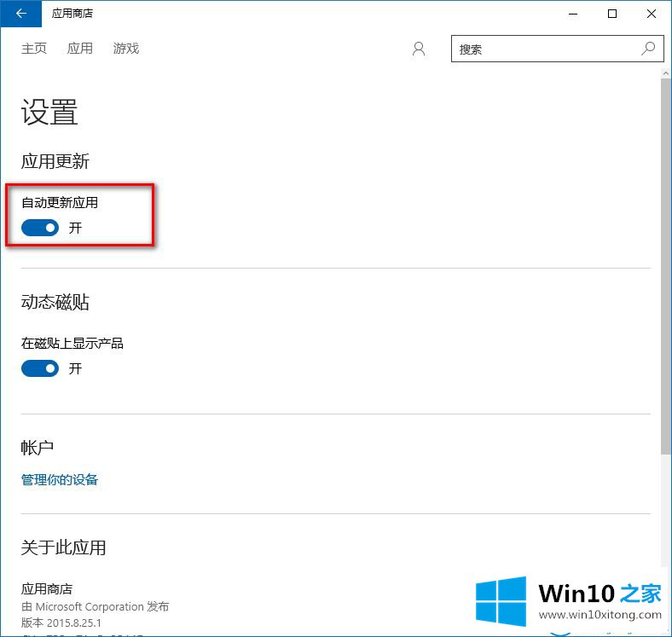Screen dimensions: 672x637
Task: Select the 应用商店 title bar text
Action: (x=72, y=14)
